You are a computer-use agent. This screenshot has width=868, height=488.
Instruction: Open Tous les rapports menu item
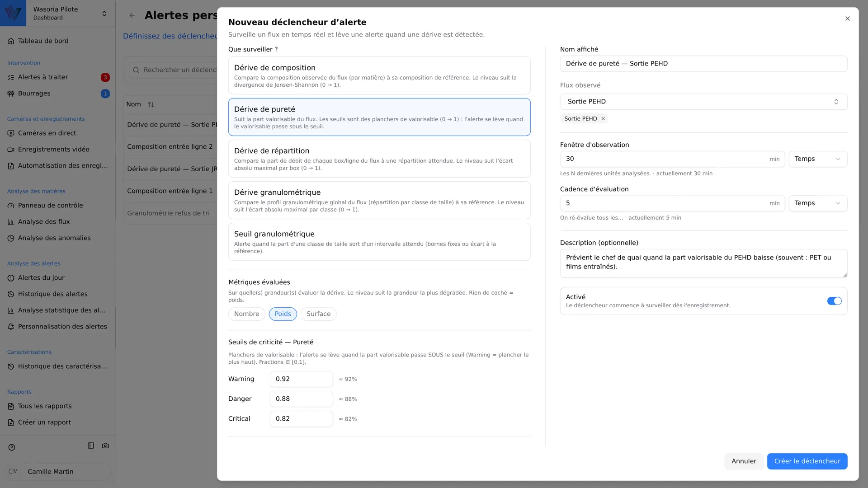pyautogui.click(x=58, y=406)
